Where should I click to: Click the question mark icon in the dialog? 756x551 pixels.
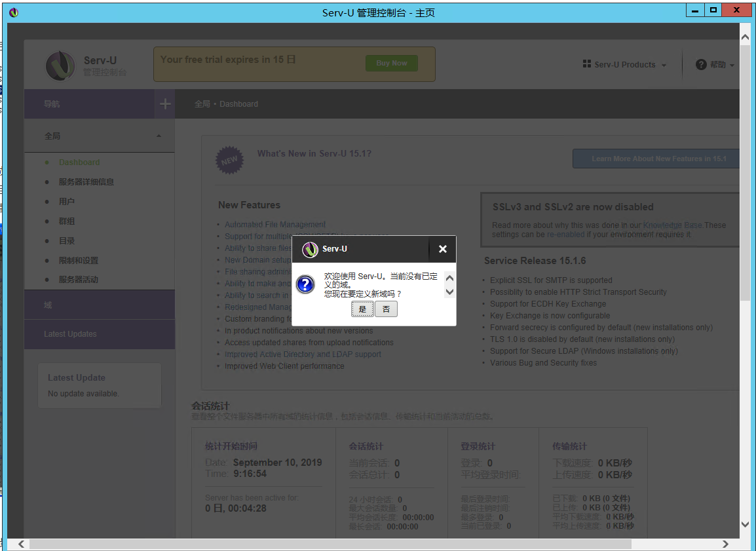(x=305, y=284)
